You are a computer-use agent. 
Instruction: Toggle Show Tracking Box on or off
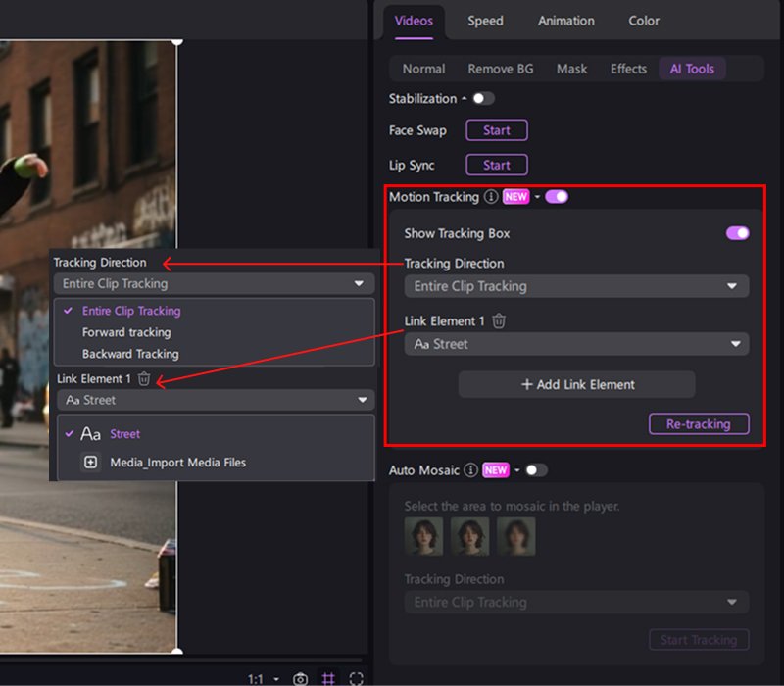point(737,233)
